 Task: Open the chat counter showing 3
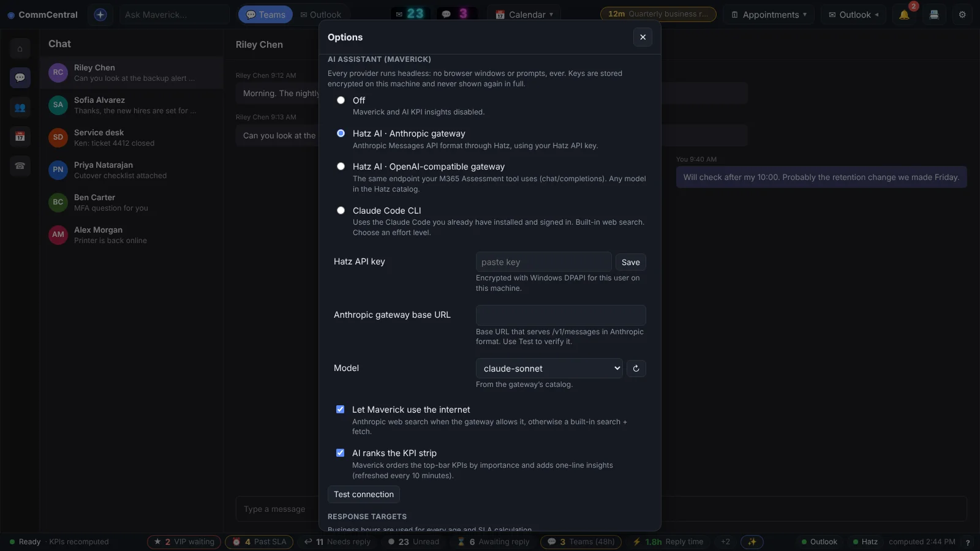click(456, 14)
